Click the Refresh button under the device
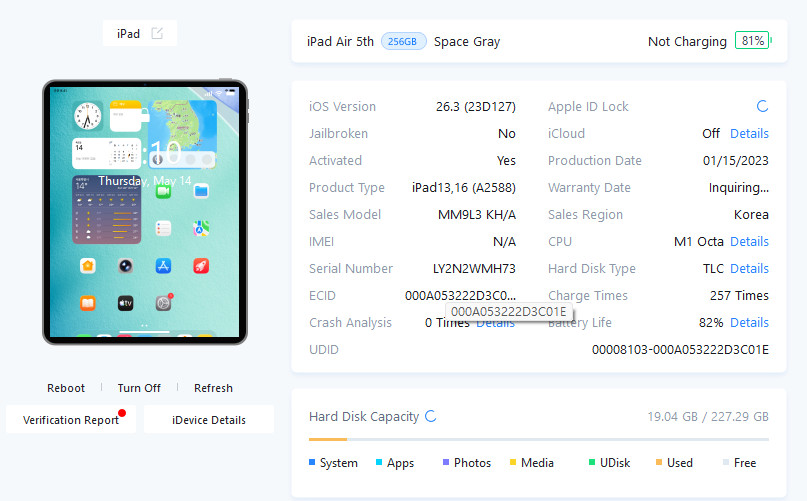The height and width of the screenshot is (501, 807). [213, 388]
